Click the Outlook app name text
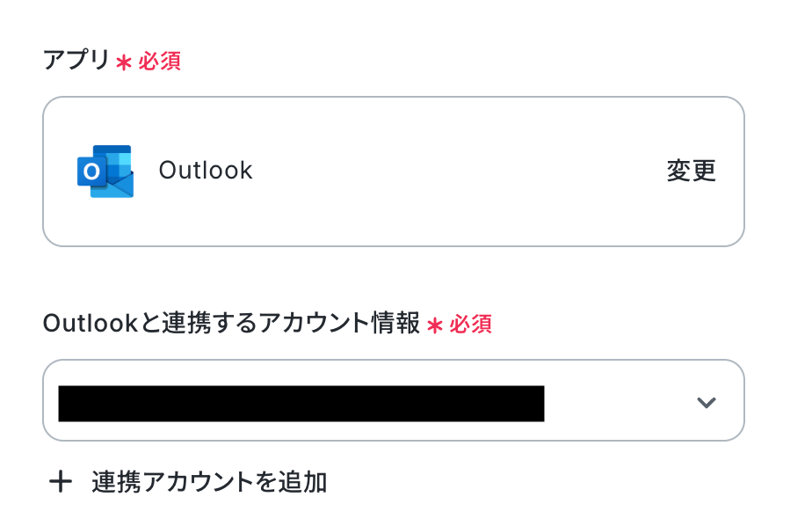This screenshot has width=812, height=526. point(206,171)
